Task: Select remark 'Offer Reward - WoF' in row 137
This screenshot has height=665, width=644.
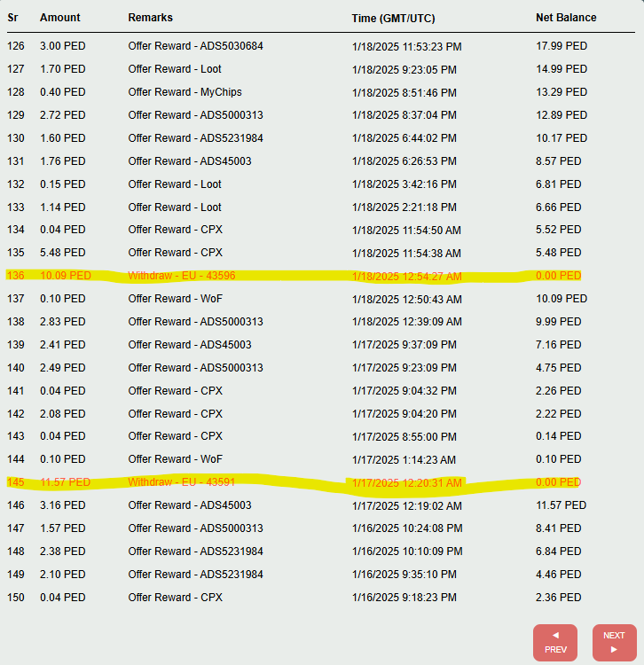Action: (x=176, y=299)
